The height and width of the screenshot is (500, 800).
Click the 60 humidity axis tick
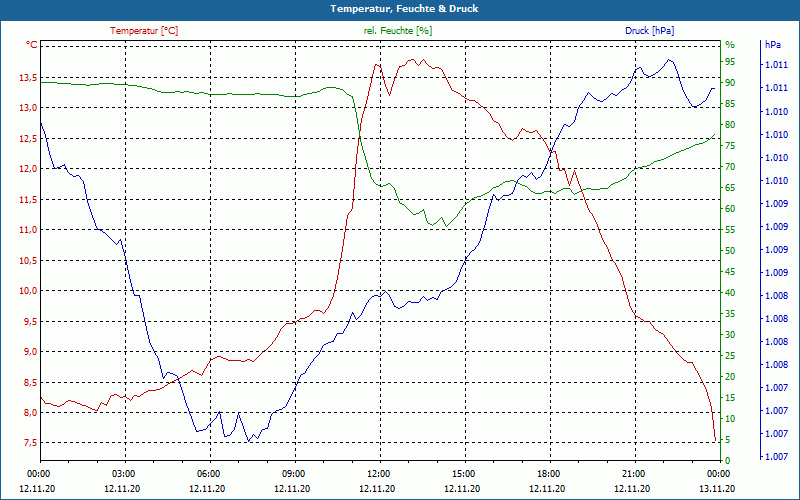(730, 209)
